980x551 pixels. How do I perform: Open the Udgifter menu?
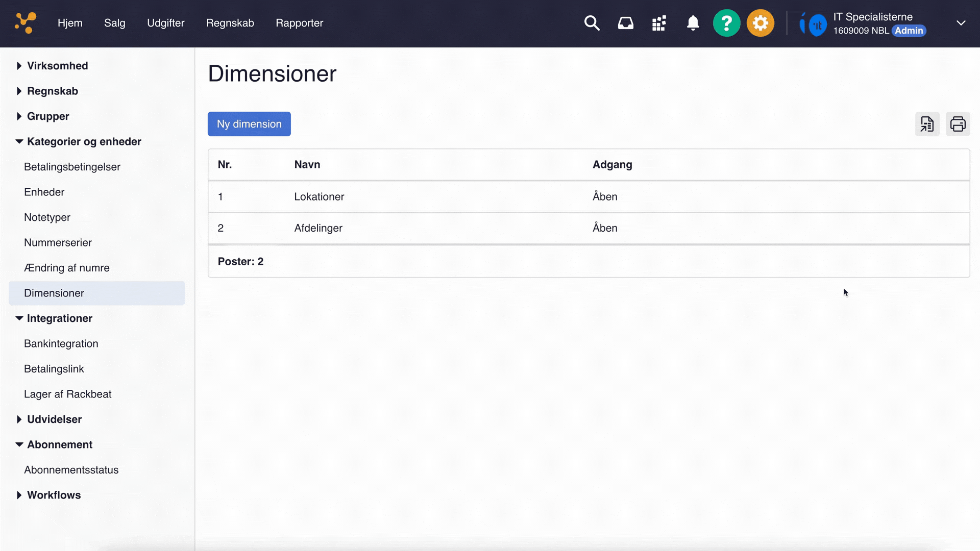click(x=166, y=23)
